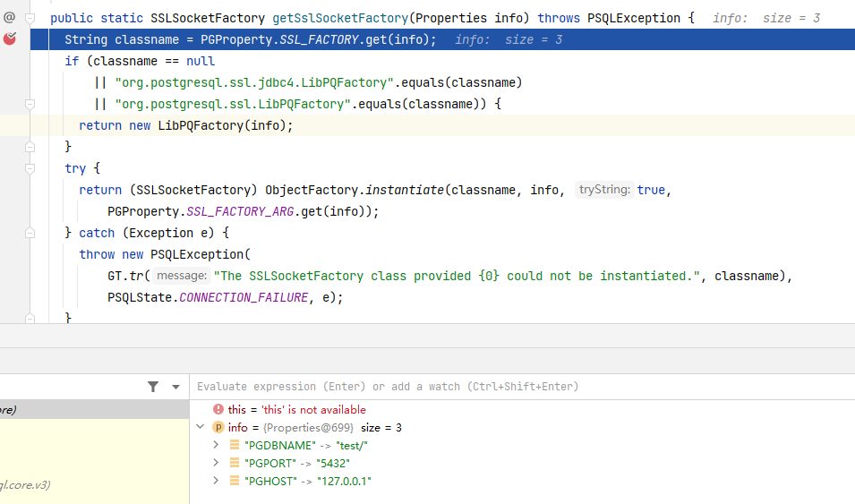Image resolution: width=855 pixels, height=504 pixels.
Task: Click the breakpoint icon on the classname line
Action: coord(10,39)
